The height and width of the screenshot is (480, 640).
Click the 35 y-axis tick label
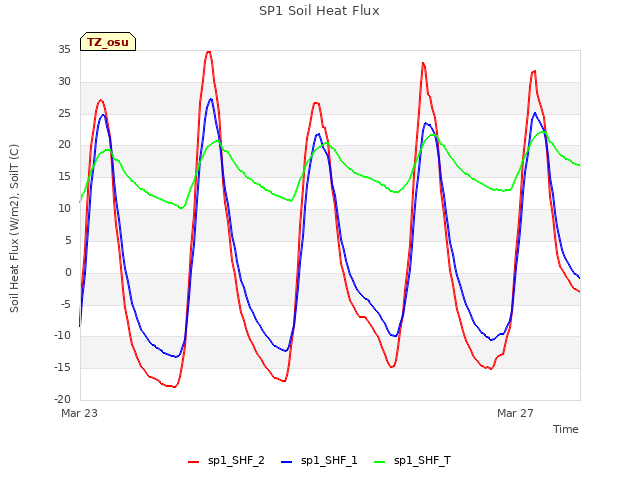[64, 49]
